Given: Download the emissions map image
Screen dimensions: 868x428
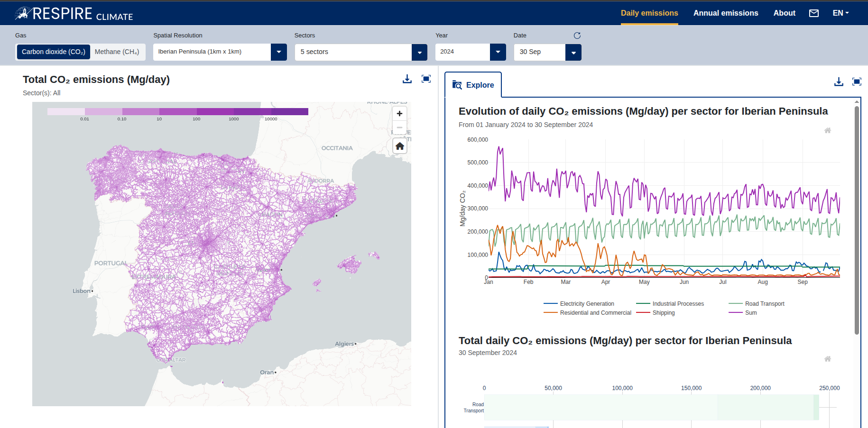Looking at the screenshot, I should [x=407, y=79].
